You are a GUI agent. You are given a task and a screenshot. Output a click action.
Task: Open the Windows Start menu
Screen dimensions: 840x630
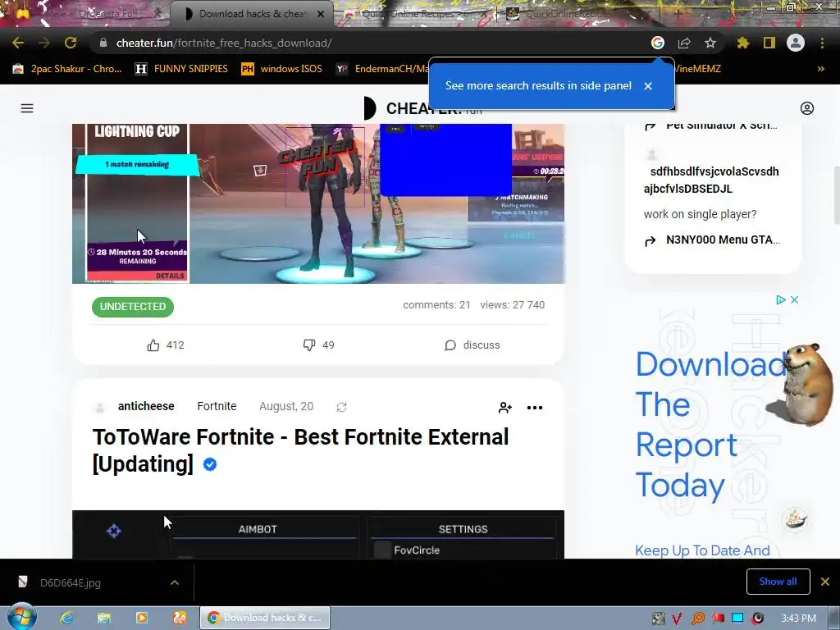(x=22, y=618)
